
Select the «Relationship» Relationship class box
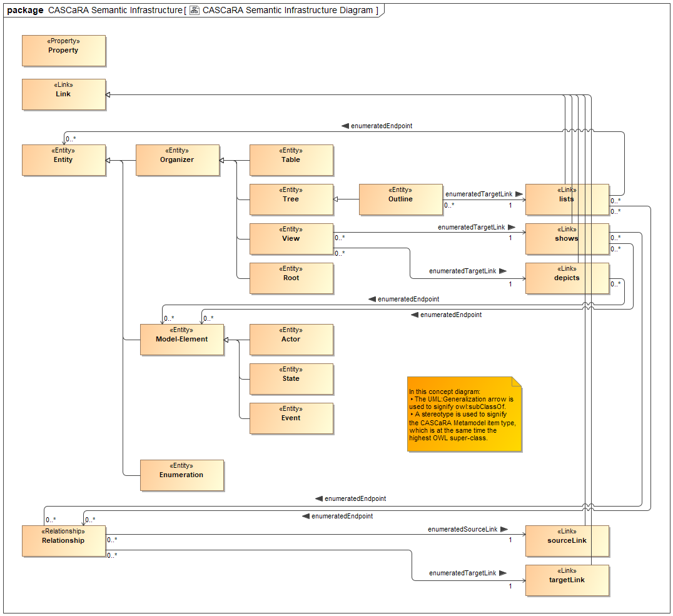coord(63,540)
